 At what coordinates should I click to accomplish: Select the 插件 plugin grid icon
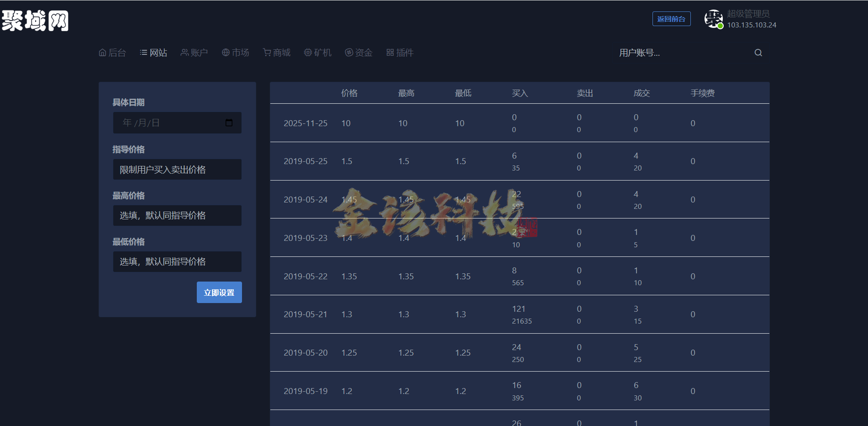tap(389, 52)
